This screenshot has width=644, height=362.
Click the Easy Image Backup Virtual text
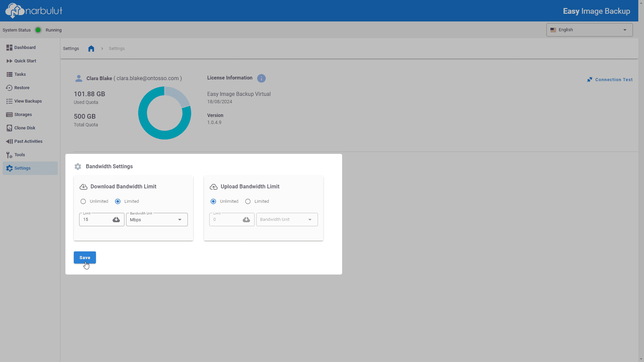click(x=239, y=94)
